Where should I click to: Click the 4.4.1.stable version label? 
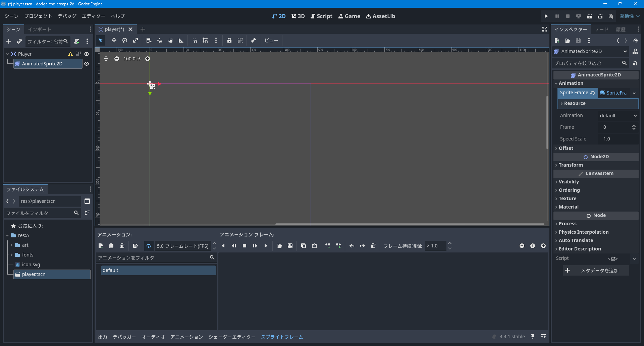click(512, 337)
